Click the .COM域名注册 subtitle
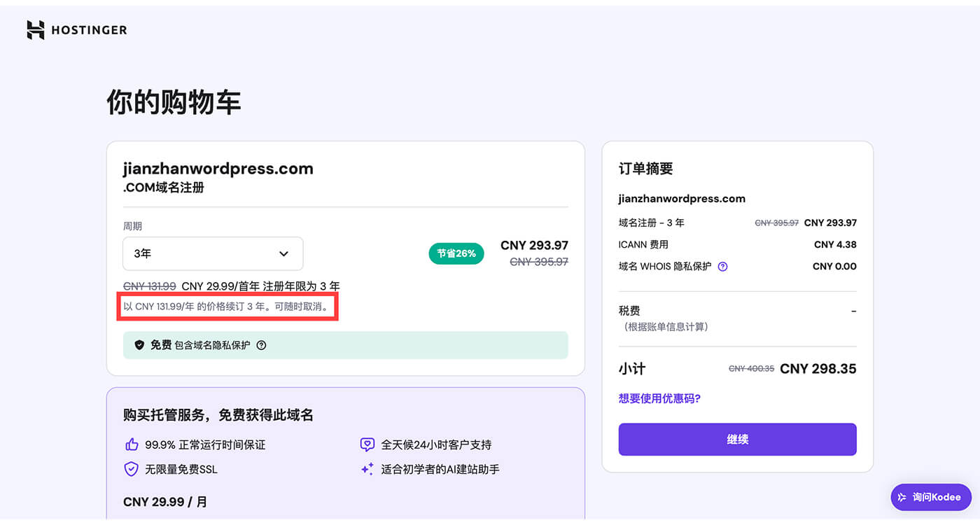Viewport: 980px width, 525px height. (163, 188)
